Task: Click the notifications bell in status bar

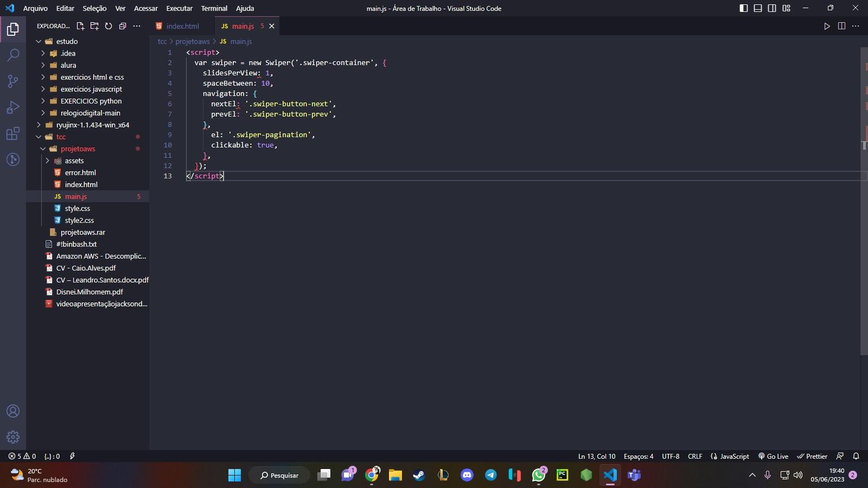Action: click(856, 456)
